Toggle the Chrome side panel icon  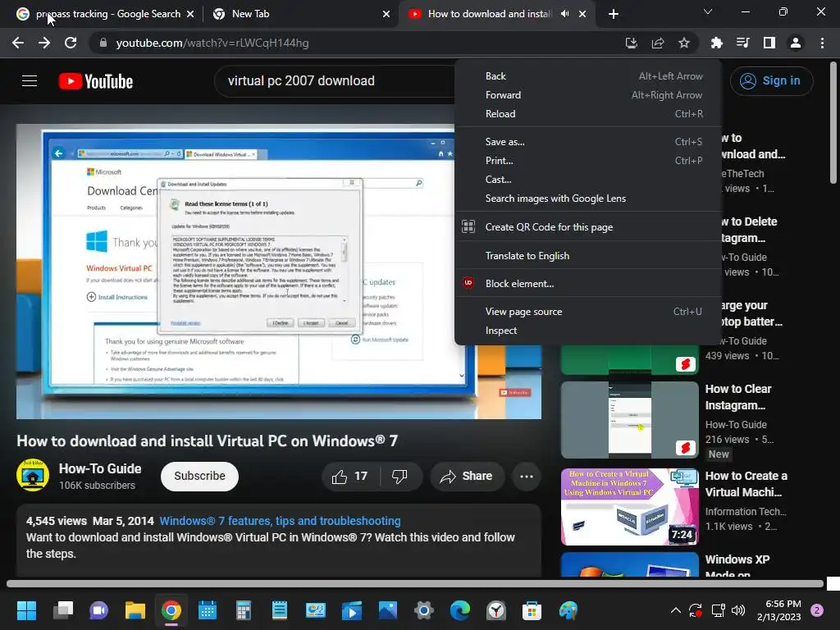point(769,43)
